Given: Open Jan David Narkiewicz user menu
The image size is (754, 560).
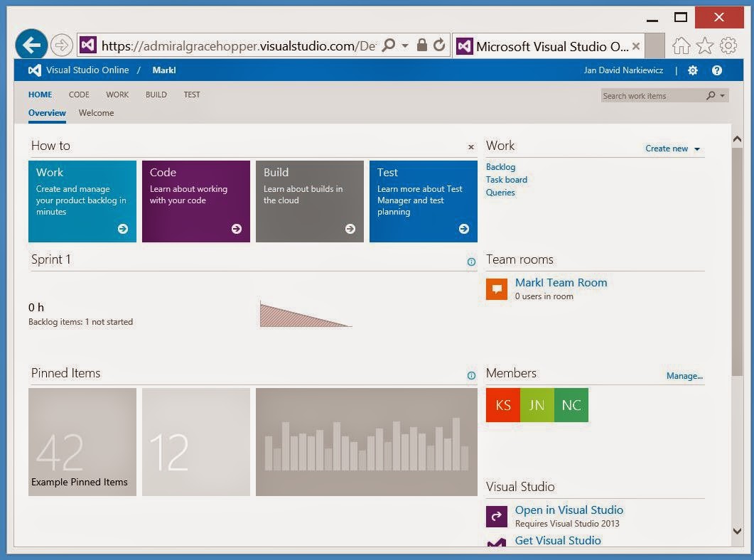Looking at the screenshot, I should (623, 70).
